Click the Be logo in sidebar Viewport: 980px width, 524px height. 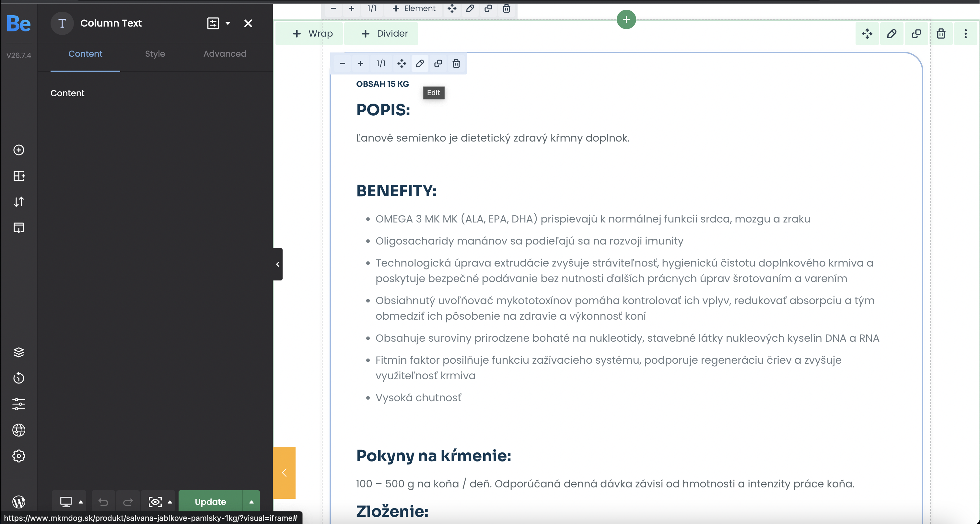click(x=19, y=23)
